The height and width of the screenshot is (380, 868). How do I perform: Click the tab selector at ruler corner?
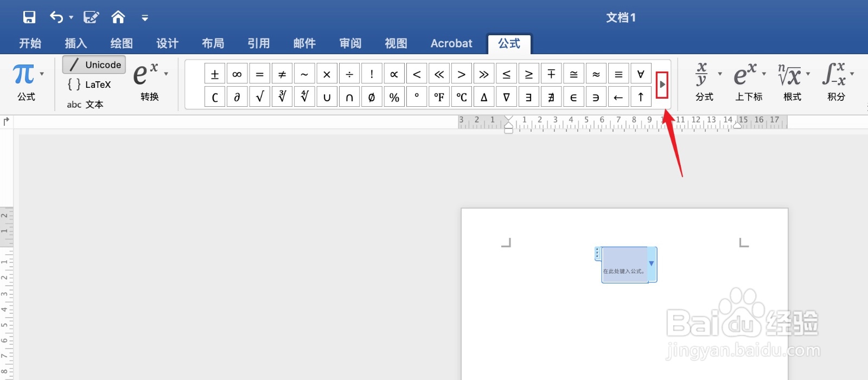click(7, 121)
